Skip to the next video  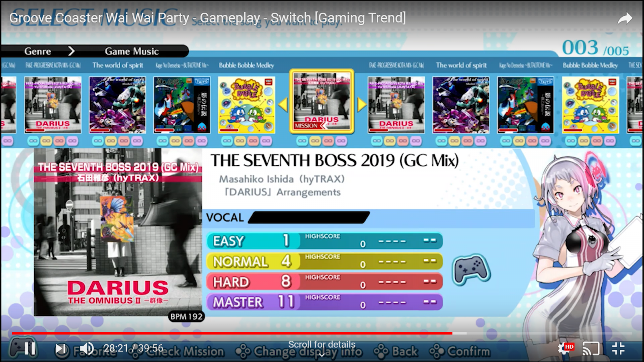61,348
